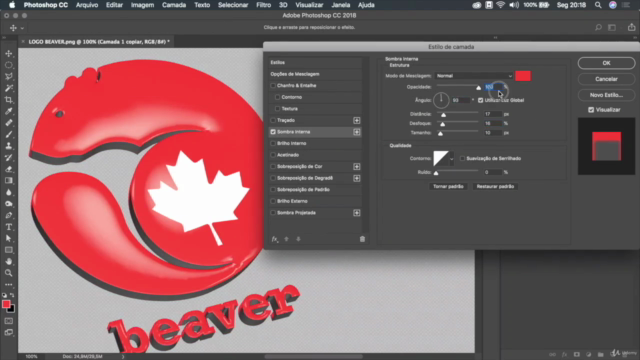Add another Traçado effect with plus

tap(357, 120)
